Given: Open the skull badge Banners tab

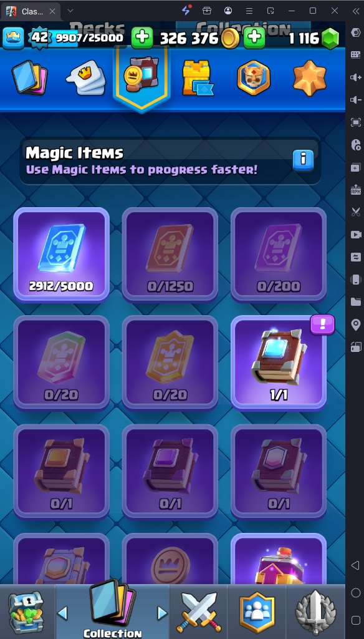Looking at the screenshot, I should (253, 78).
